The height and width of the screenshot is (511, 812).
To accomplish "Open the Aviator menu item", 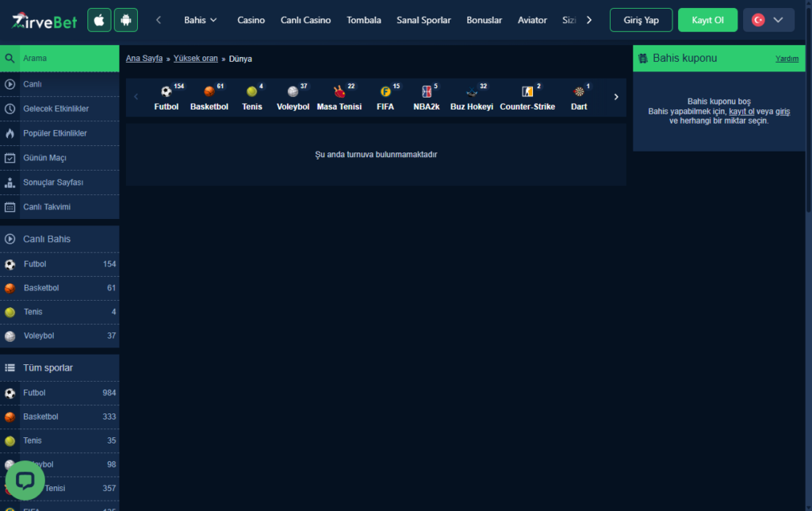I will tap(532, 20).
